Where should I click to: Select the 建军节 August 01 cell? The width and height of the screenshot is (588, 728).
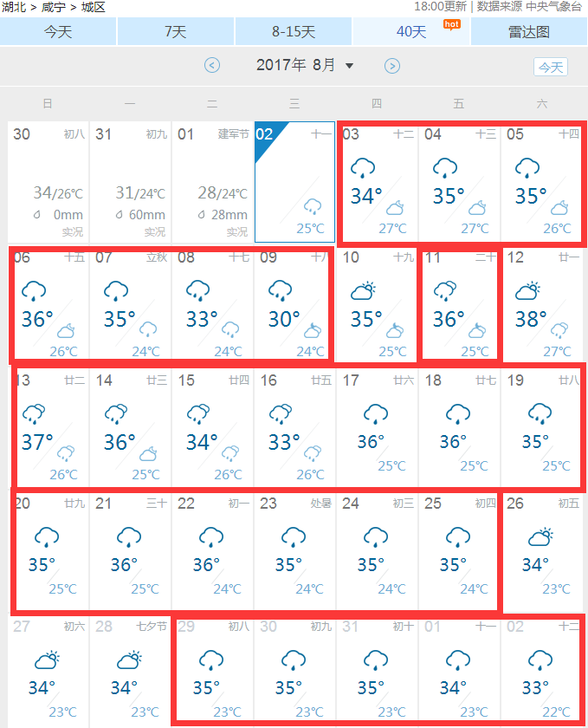(212, 182)
